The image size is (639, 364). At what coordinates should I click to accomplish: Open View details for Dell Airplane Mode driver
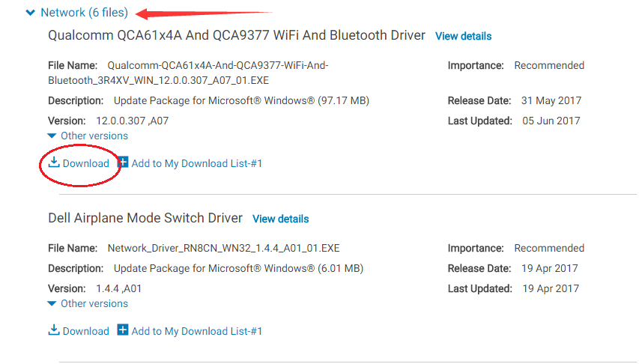click(281, 219)
